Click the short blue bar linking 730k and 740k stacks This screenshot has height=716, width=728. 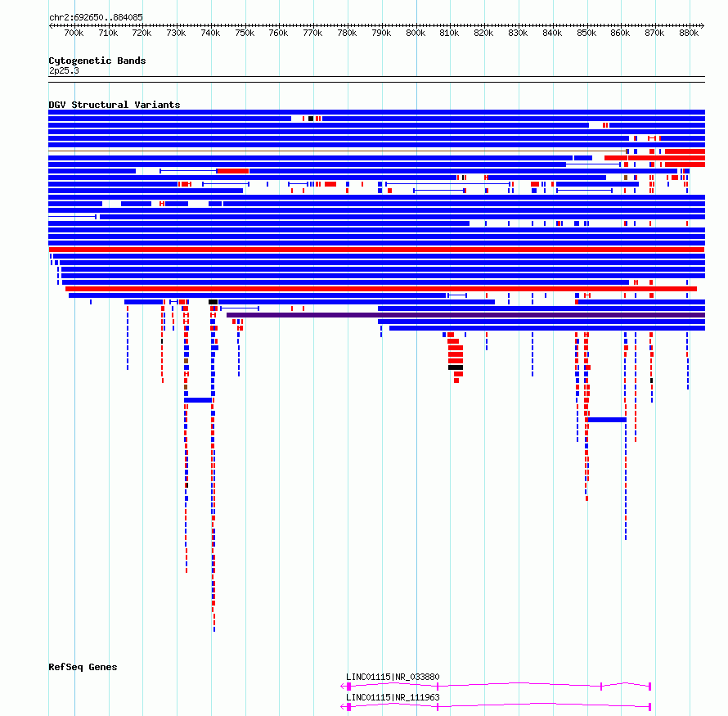(x=198, y=400)
